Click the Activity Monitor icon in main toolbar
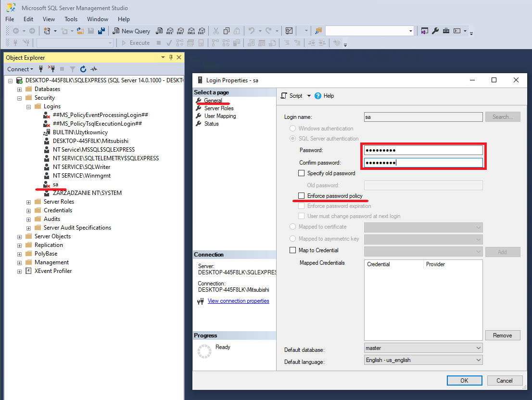This screenshot has height=400, width=532. [x=289, y=31]
